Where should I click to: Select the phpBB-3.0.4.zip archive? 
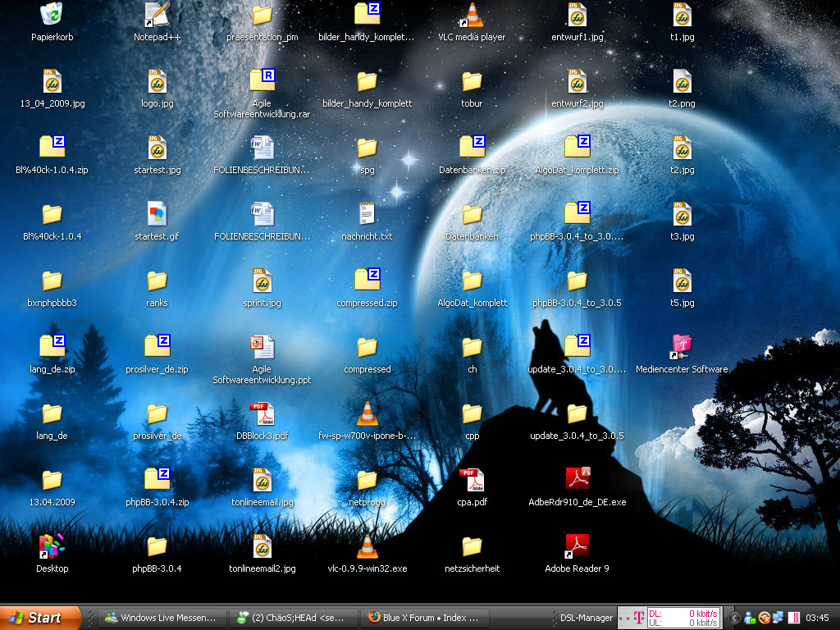pos(157,479)
